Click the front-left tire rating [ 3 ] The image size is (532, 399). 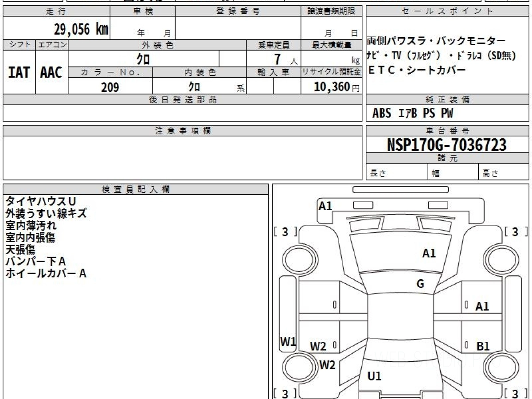tap(285, 231)
